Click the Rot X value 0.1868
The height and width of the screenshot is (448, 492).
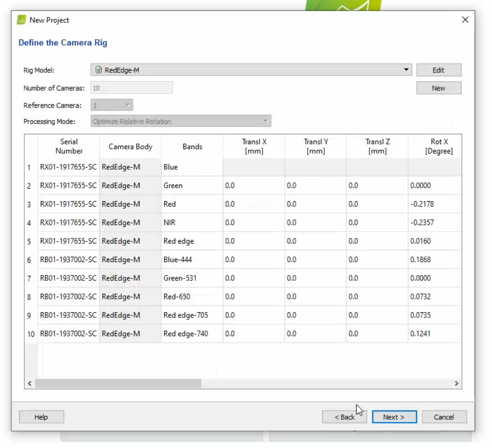click(435, 259)
